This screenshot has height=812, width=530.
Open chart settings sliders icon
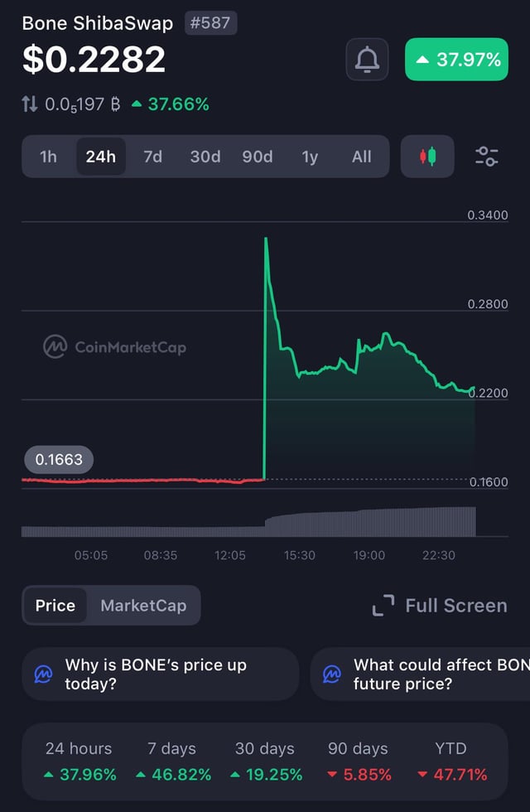(486, 157)
